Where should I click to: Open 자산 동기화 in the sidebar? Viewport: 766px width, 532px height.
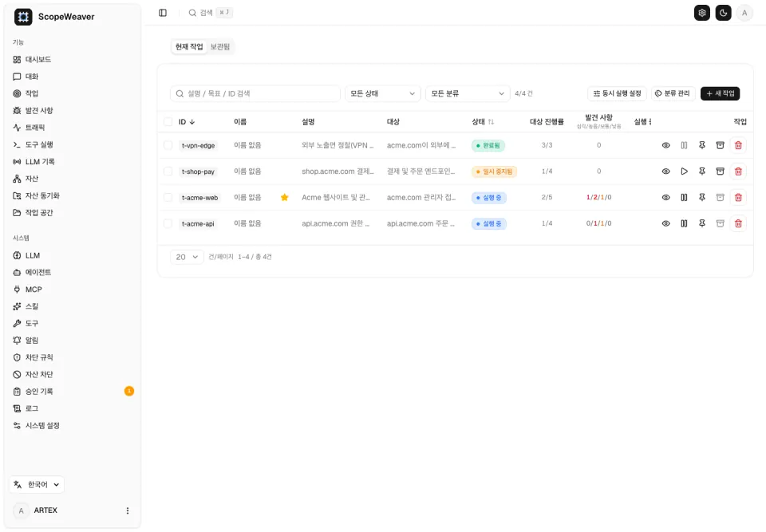click(73, 195)
